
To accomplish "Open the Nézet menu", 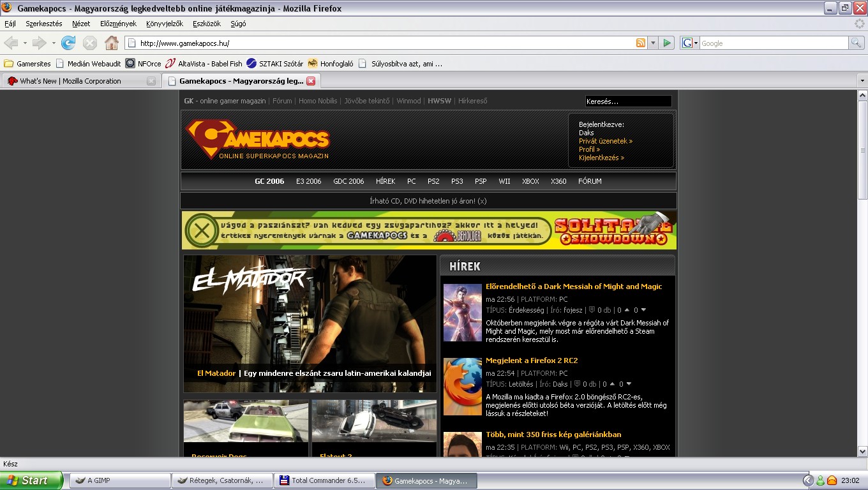I will tap(81, 24).
